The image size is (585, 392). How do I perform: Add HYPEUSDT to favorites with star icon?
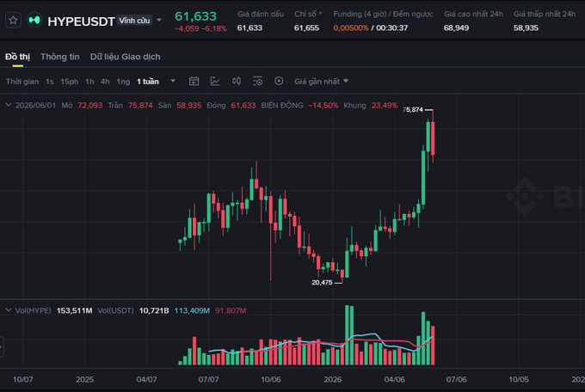pyautogui.click(x=13, y=20)
